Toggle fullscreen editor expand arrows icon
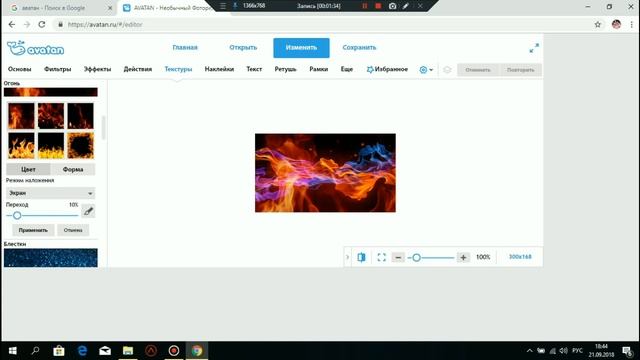 pos(534,48)
